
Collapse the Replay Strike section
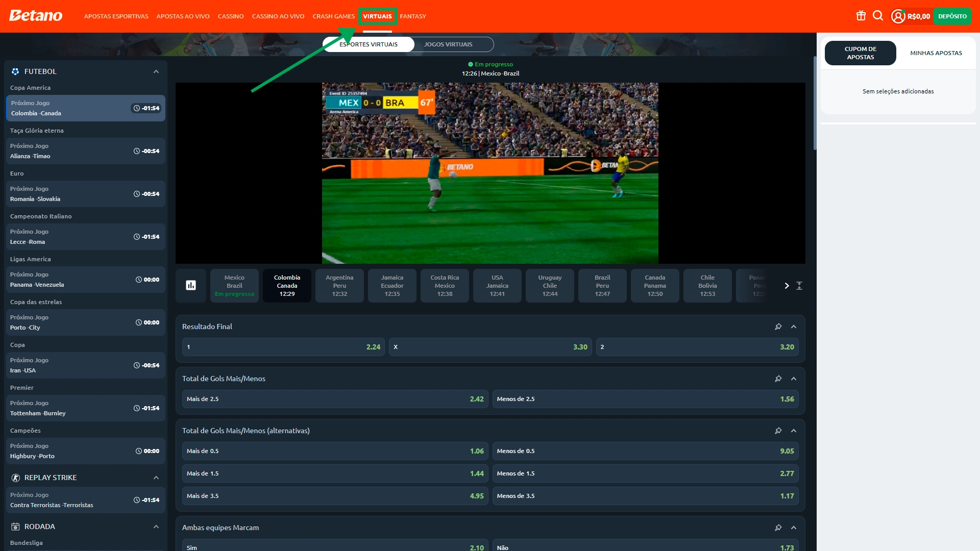(156, 478)
